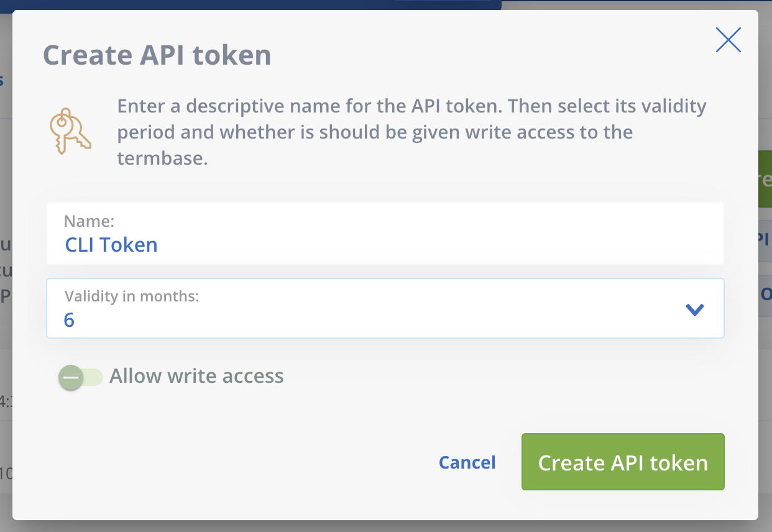This screenshot has width=772, height=532.
Task: Click the "Validity in months:" label
Action: [x=131, y=296]
